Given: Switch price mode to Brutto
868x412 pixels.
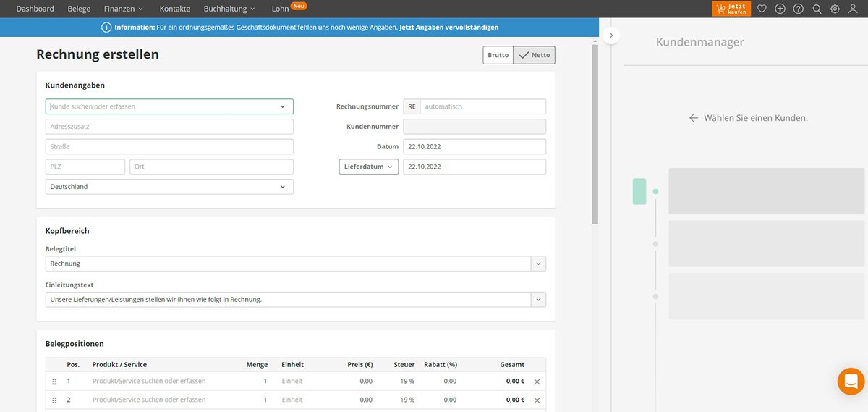Looking at the screenshot, I should tap(498, 55).
